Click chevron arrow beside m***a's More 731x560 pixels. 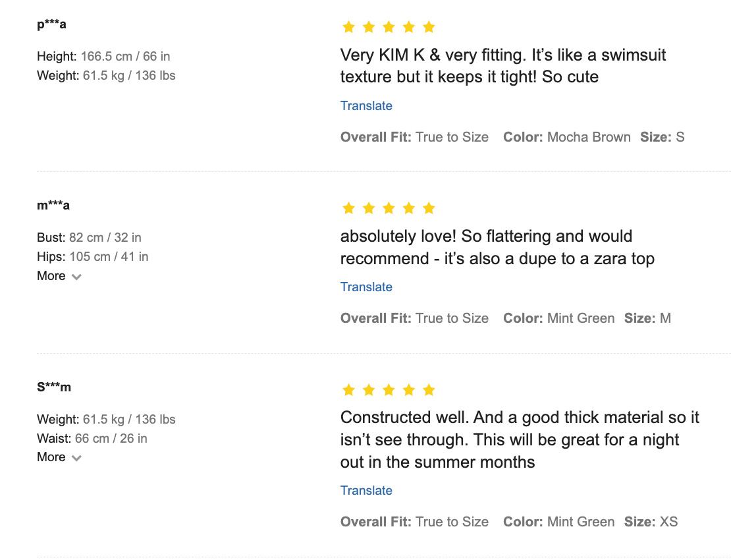click(76, 277)
